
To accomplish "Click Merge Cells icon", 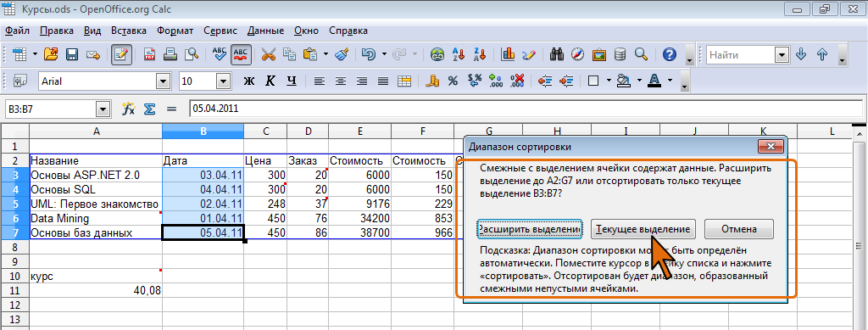I will point(404,81).
